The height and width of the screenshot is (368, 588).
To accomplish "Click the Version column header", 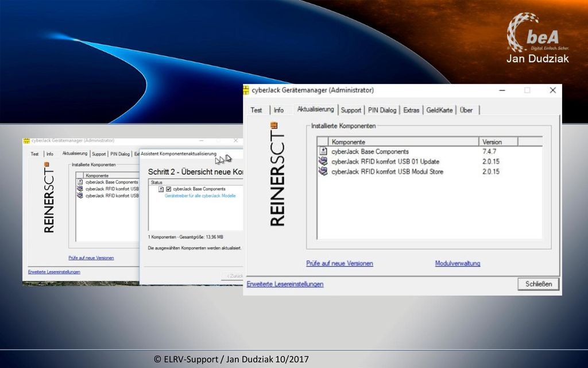I will [x=498, y=142].
